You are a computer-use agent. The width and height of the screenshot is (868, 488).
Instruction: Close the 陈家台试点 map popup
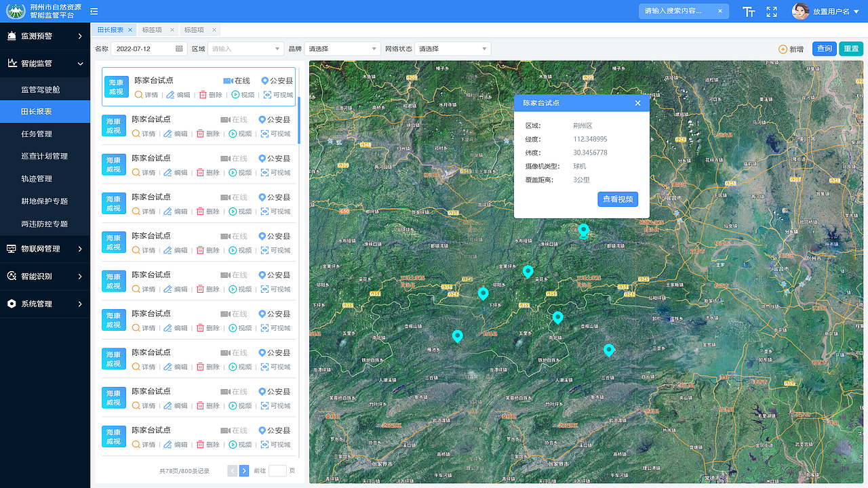tap(637, 103)
